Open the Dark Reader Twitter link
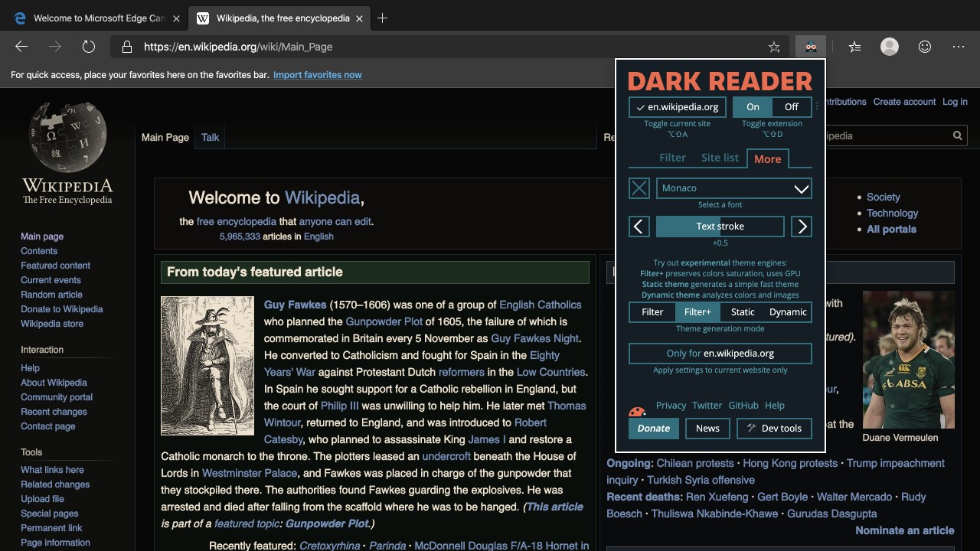This screenshot has width=980, height=551. tap(707, 406)
